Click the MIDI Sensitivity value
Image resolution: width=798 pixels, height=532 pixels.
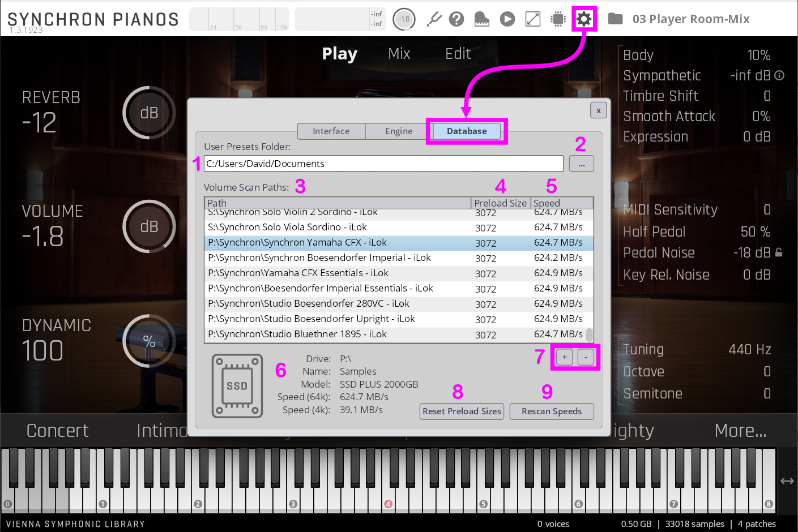pyautogui.click(x=767, y=210)
